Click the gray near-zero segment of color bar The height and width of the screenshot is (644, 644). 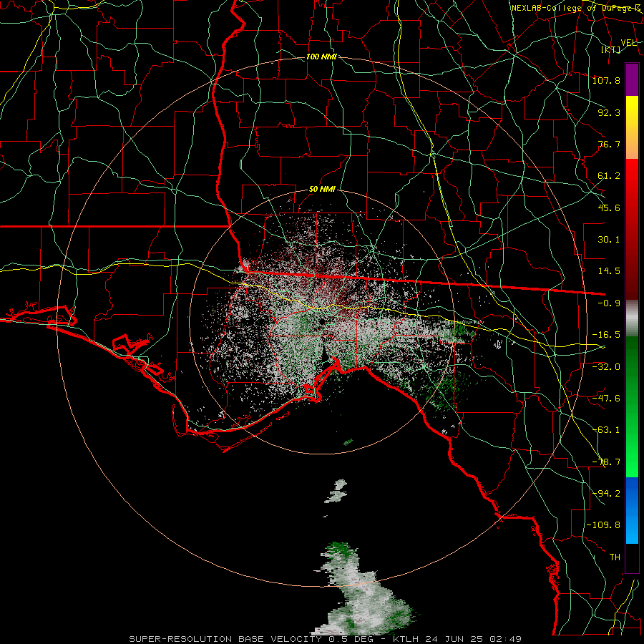pyautogui.click(x=632, y=318)
